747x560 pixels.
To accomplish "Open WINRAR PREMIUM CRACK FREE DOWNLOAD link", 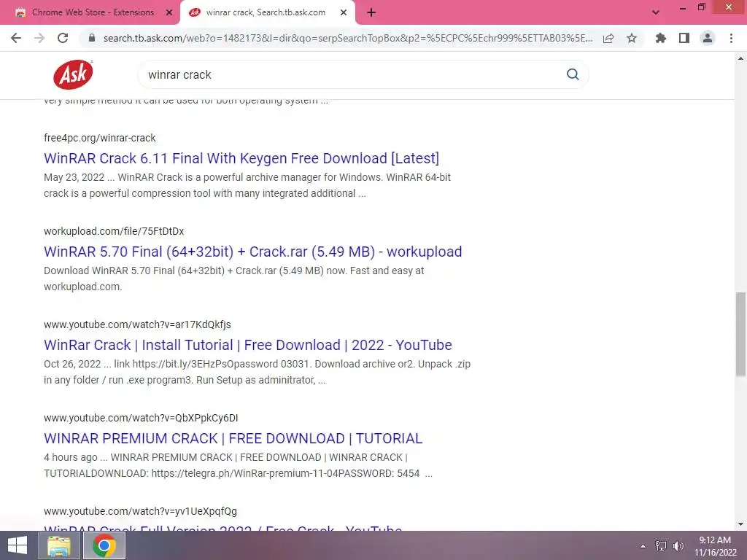I will point(233,438).
